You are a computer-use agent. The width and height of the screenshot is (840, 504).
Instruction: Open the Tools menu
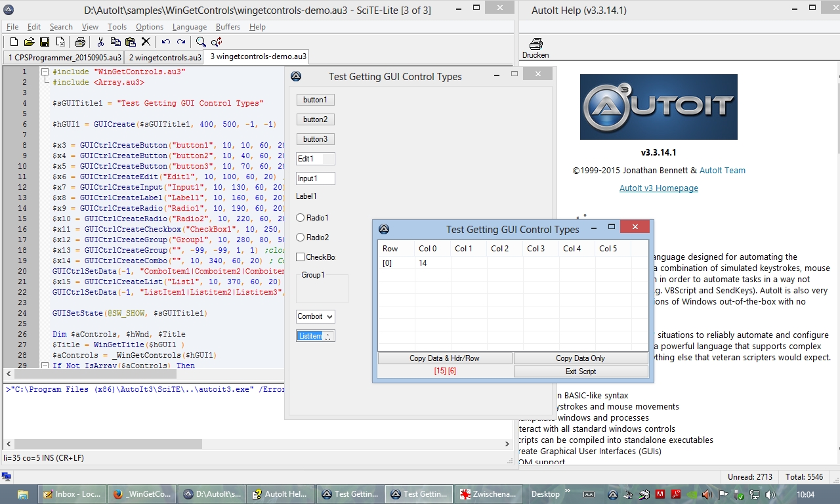pyautogui.click(x=117, y=27)
